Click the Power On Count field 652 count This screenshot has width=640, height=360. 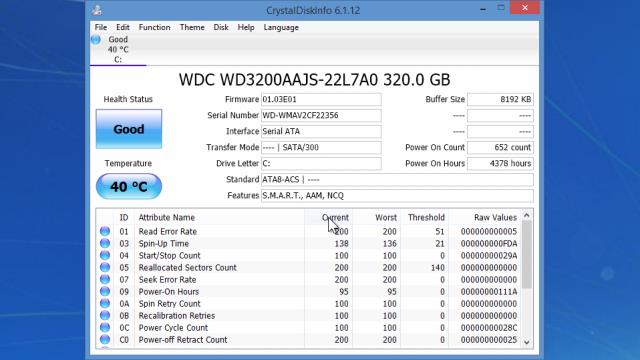500,147
